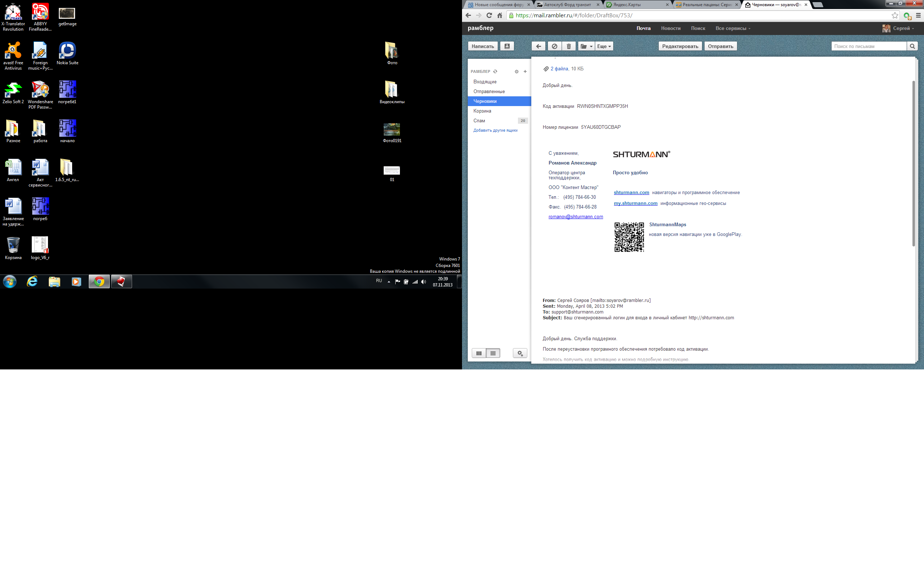Select the Видеоклипы desktop folder
Viewport: 924px width, 583px height.
point(392,92)
